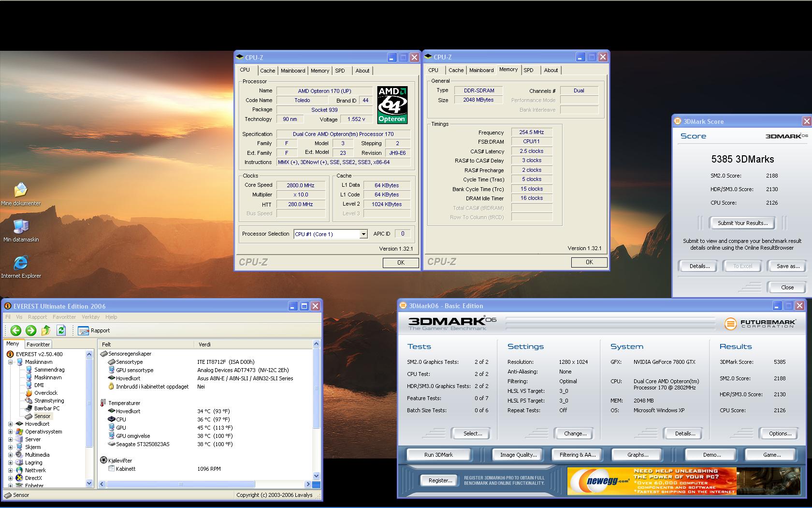This screenshot has width=812, height=508.
Task: Click the Seagate ST3250823AS sensor row
Action: [x=205, y=444]
